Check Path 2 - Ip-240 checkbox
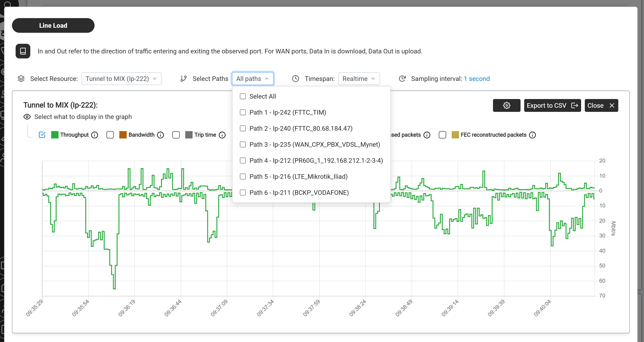This screenshot has height=342, width=644. (243, 128)
